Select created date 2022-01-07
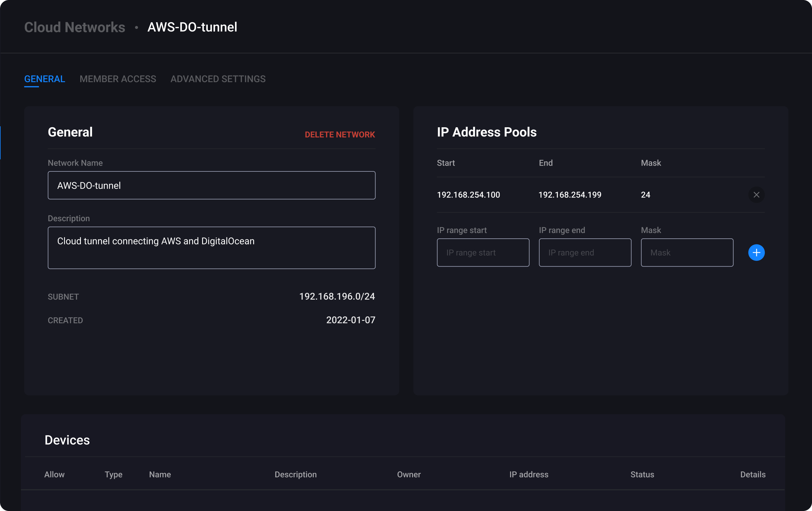 click(x=351, y=320)
